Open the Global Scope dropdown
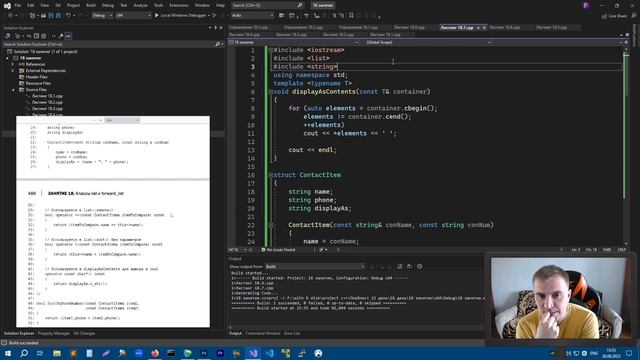 [x=427, y=42]
